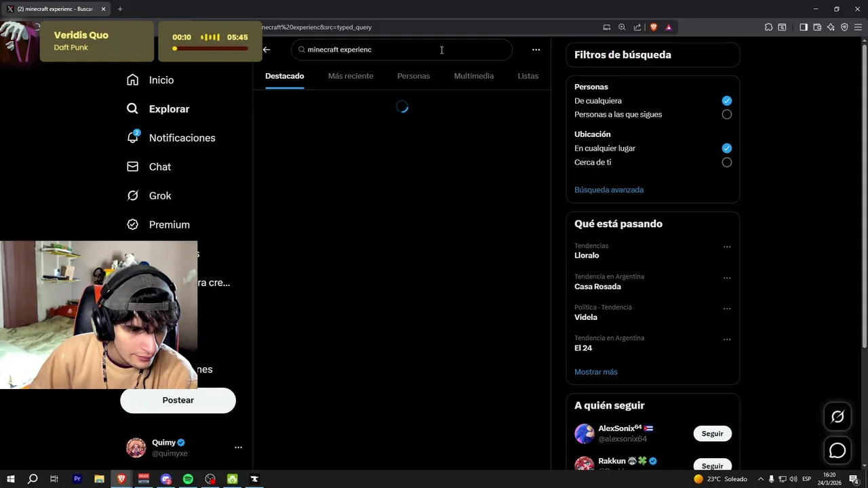Screen dimensions: 868x488
Task: Click Brave Rewards triangle icon
Action: [669, 27]
